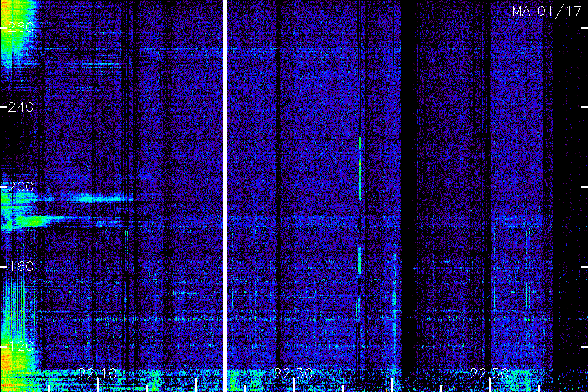Click the 22:10 time axis label
This screenshot has height=392, width=588.
point(98,373)
